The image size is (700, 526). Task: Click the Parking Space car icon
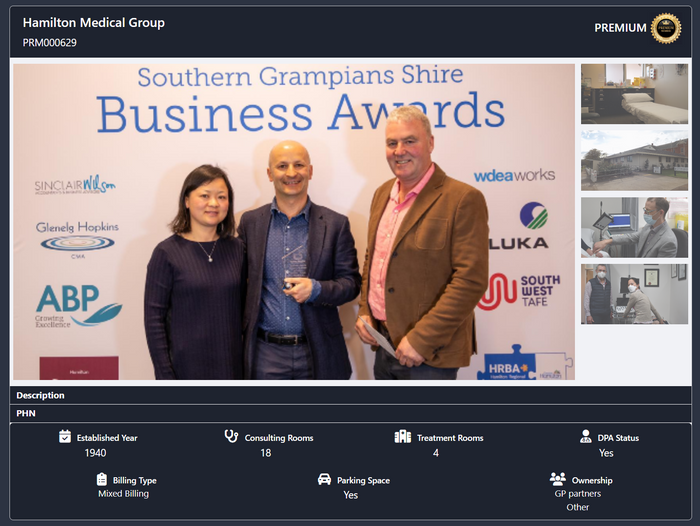324,479
